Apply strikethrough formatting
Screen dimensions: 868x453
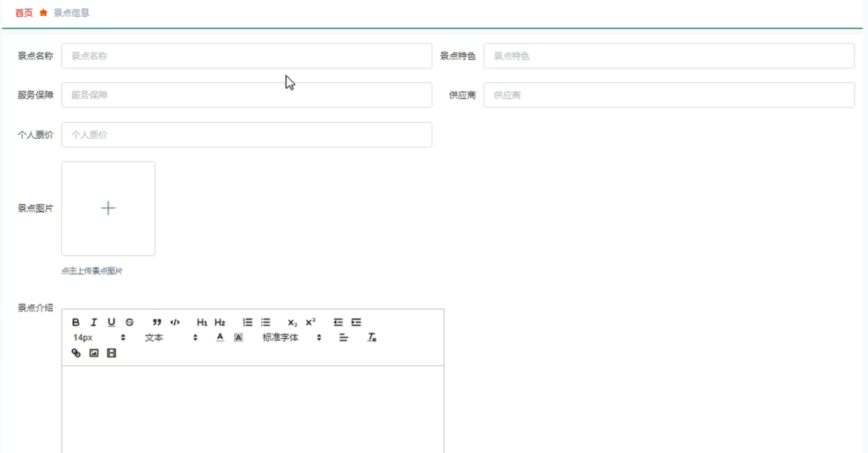[x=129, y=323]
